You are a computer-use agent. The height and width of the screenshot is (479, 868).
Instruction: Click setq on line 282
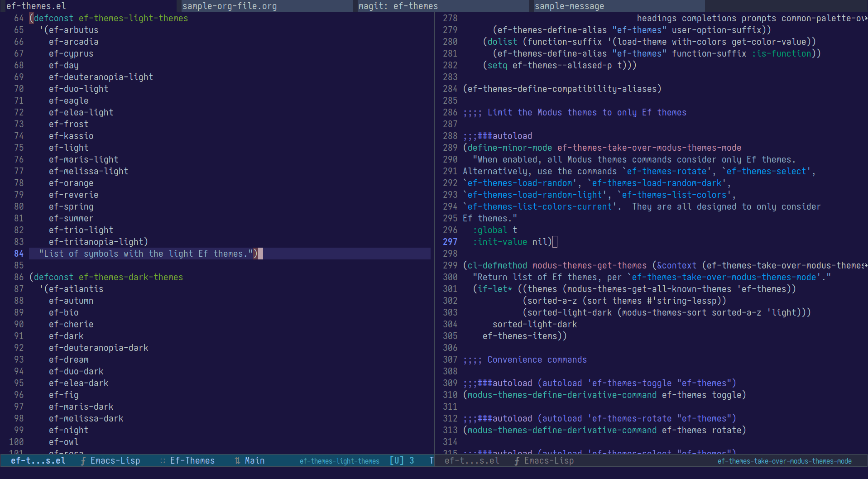[498, 65]
